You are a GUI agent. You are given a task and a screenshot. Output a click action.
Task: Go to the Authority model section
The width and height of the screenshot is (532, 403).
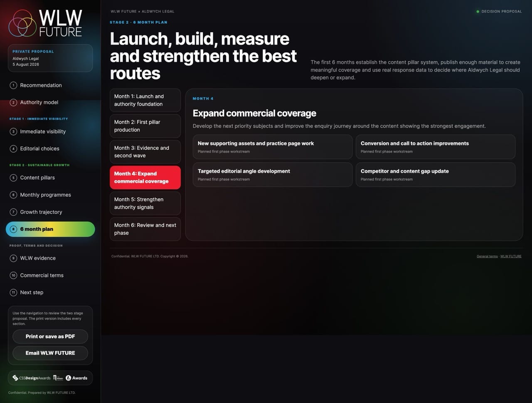[x=50, y=102]
